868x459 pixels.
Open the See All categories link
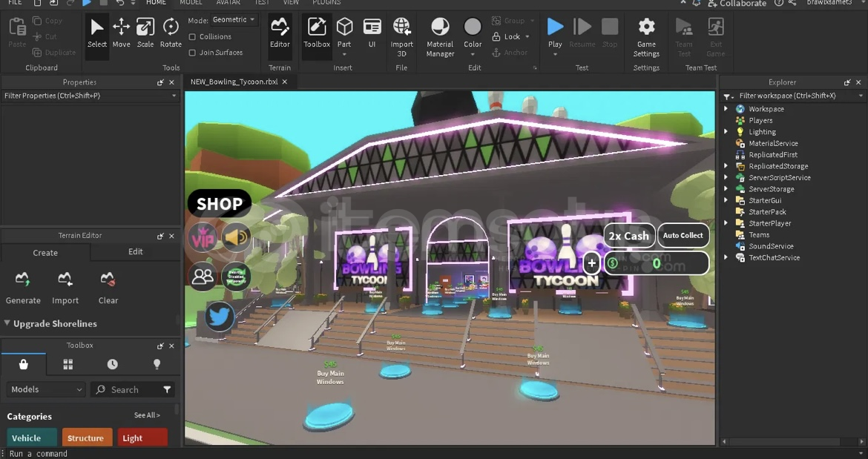tap(147, 415)
